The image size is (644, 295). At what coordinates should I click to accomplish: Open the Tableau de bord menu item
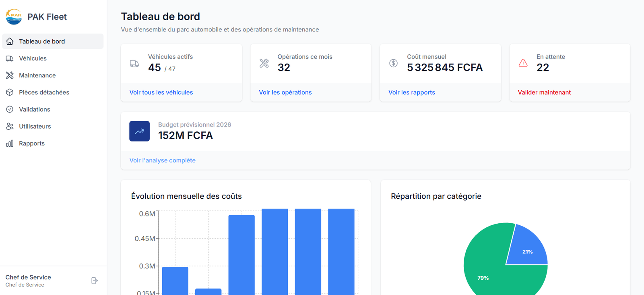(42, 42)
